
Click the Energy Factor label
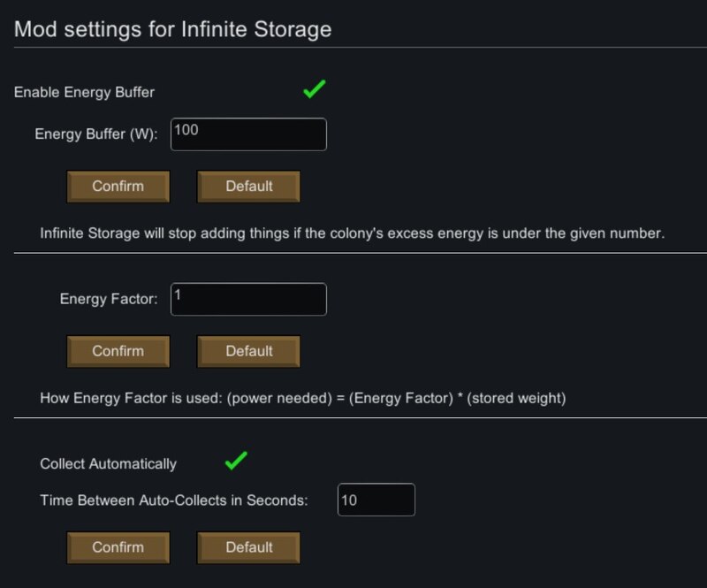pyautogui.click(x=109, y=299)
